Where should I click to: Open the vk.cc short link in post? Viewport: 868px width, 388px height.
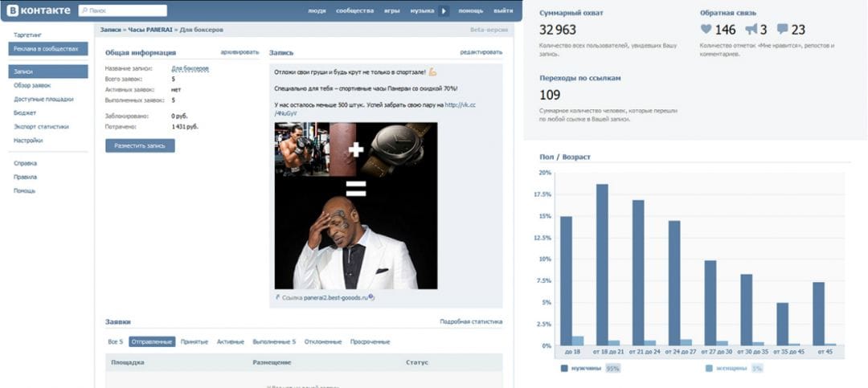tap(461, 104)
